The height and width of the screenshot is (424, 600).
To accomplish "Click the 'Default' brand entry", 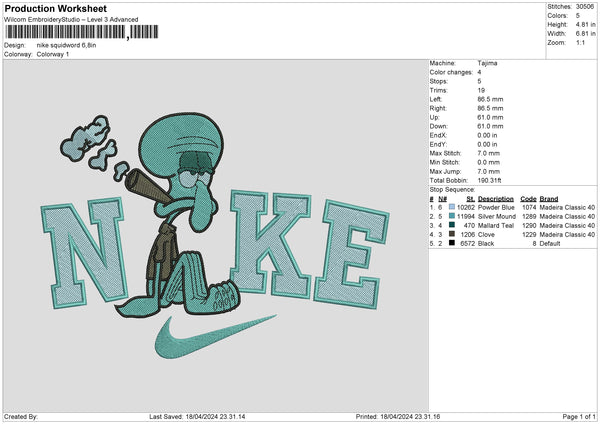I will tap(549, 244).
